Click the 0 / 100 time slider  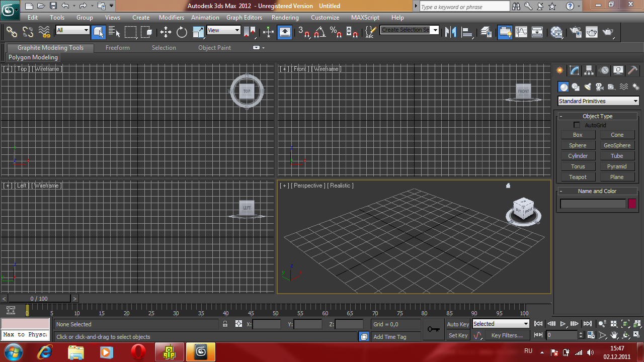click(x=39, y=299)
